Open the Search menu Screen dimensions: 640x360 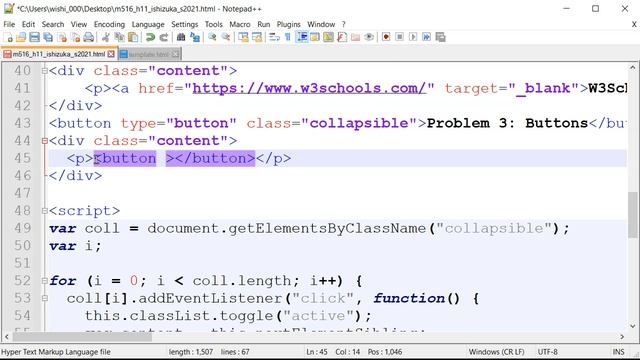(53, 24)
